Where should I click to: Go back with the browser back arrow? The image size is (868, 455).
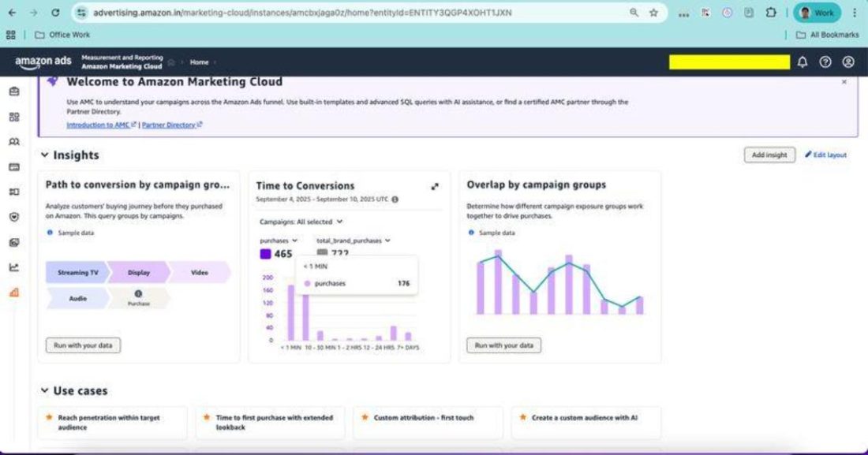(12, 12)
